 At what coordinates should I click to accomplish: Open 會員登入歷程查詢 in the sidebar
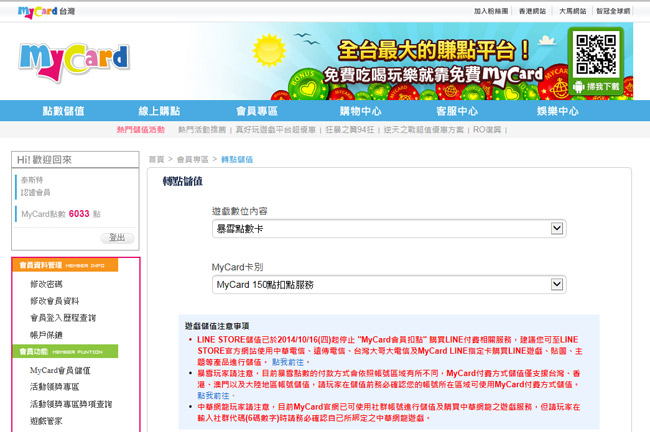63,318
